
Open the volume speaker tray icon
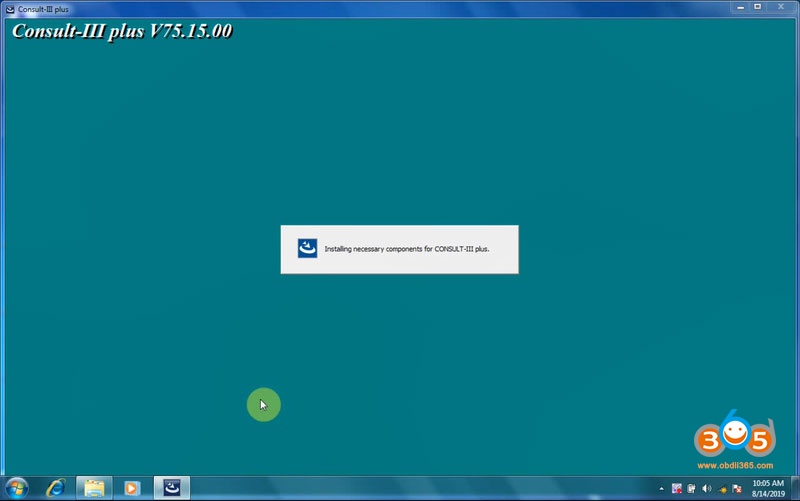coord(707,489)
